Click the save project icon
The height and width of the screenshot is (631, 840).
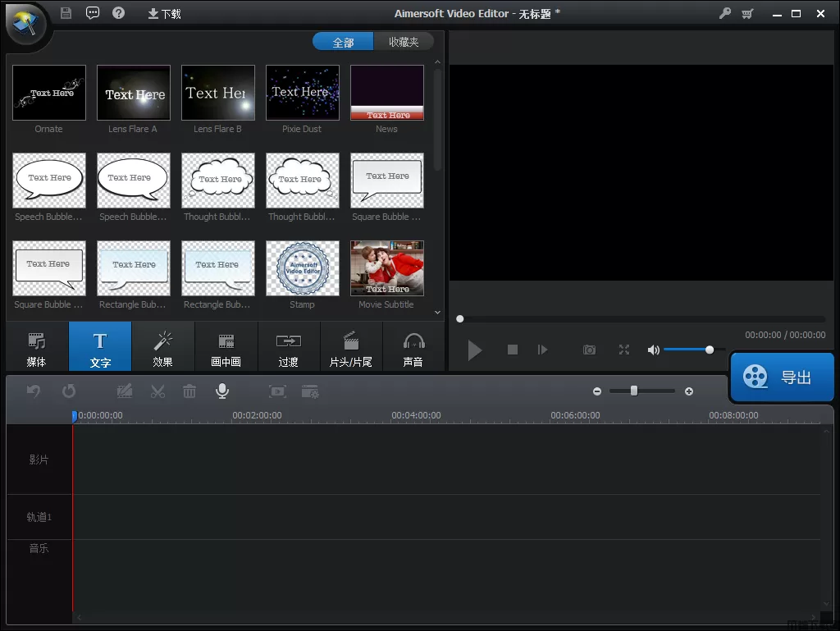(x=66, y=13)
